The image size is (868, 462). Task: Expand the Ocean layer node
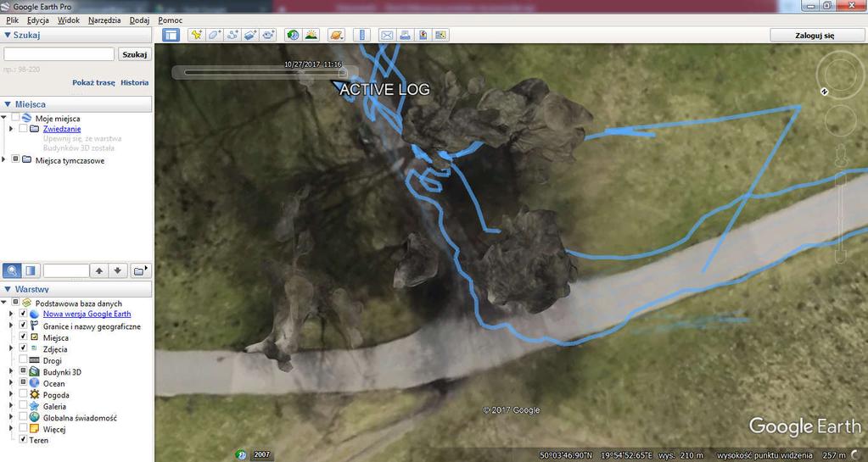[x=11, y=383]
